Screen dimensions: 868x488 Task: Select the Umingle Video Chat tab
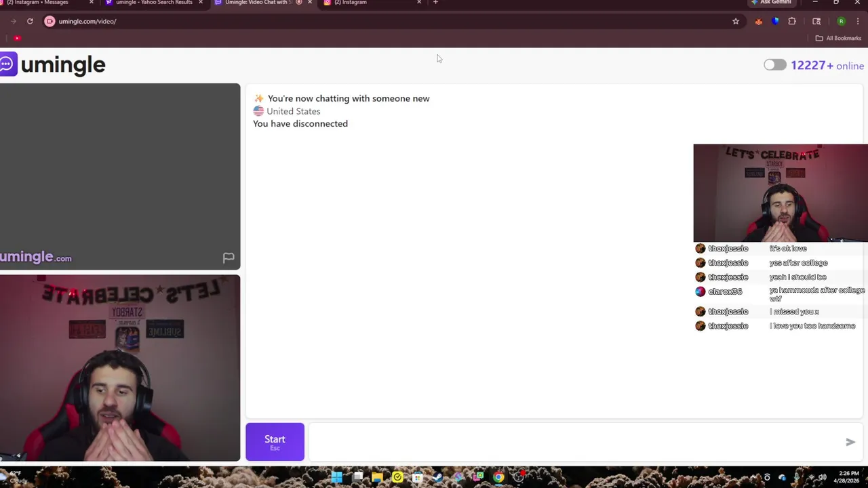pos(263,3)
